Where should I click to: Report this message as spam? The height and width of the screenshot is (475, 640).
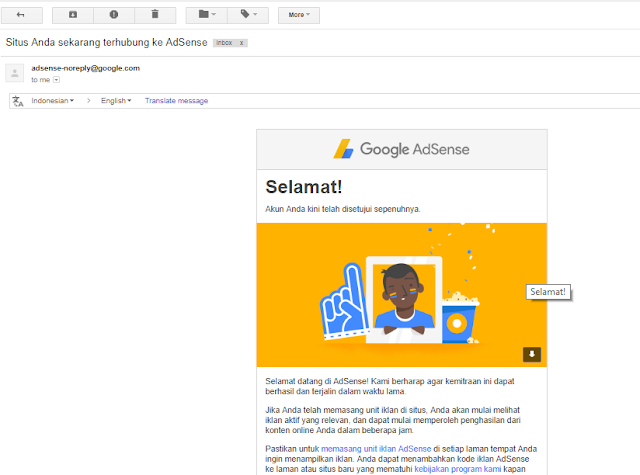[x=114, y=15]
